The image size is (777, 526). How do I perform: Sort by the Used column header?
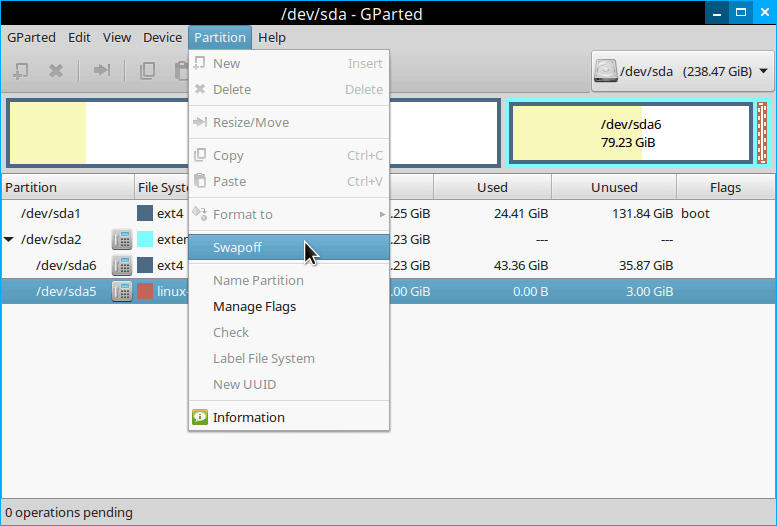point(493,187)
